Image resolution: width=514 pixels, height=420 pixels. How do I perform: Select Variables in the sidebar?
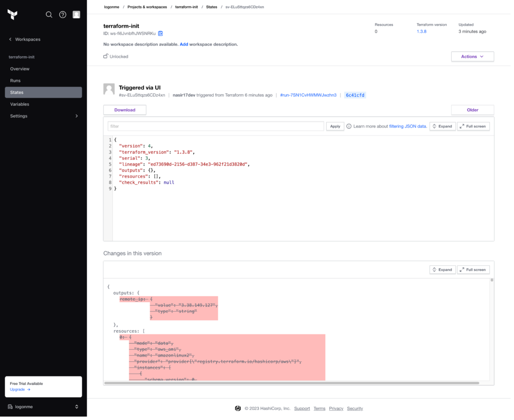[44, 105]
